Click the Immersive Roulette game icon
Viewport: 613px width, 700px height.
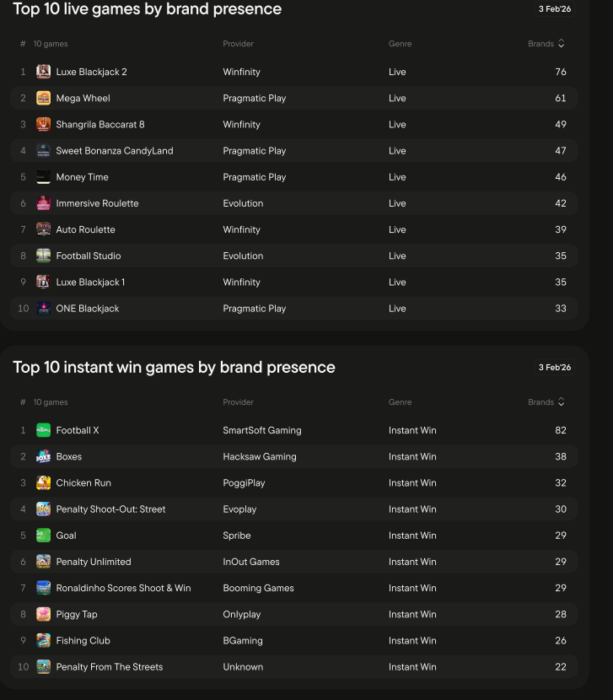pos(43,203)
